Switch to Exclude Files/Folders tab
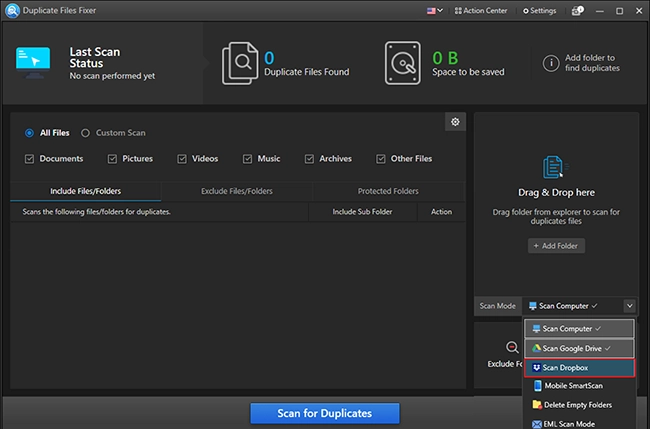 click(237, 191)
